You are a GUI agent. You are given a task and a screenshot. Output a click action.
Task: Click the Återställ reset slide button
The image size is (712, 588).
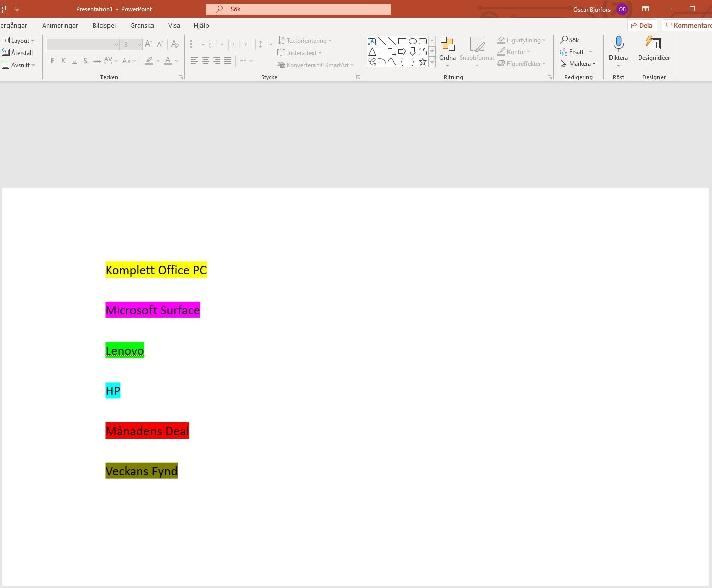coord(18,52)
